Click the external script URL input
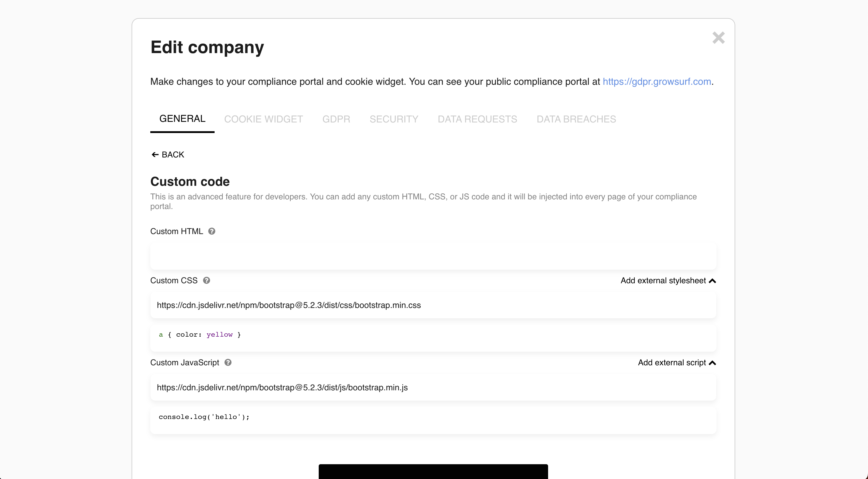The height and width of the screenshot is (479, 868). (x=433, y=387)
